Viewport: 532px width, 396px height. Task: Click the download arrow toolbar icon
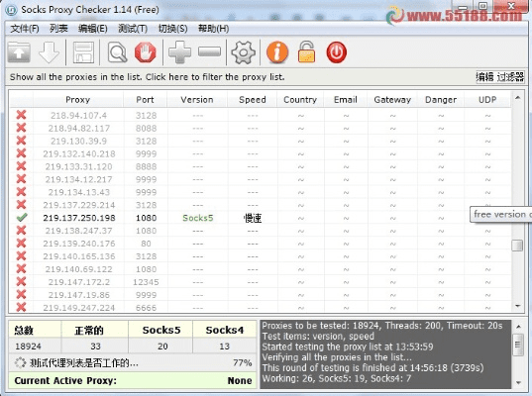[49, 52]
